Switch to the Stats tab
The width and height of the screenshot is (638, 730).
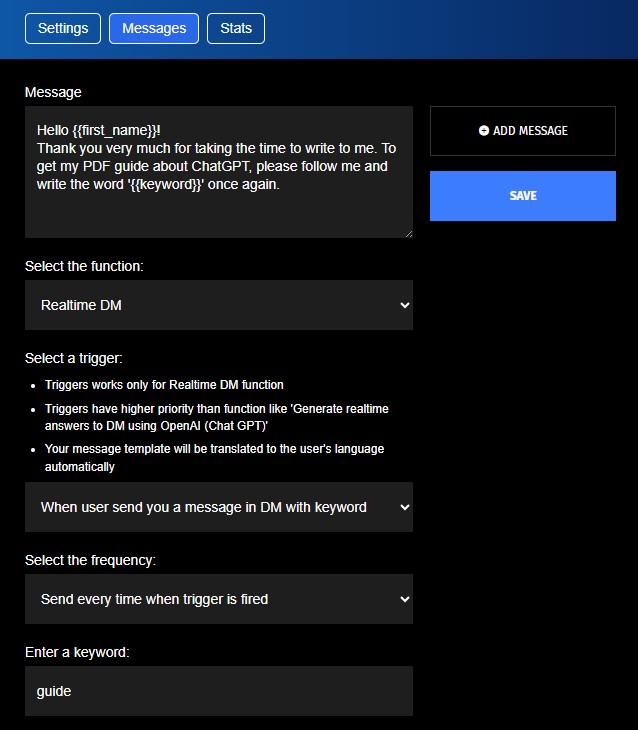[x=236, y=28]
